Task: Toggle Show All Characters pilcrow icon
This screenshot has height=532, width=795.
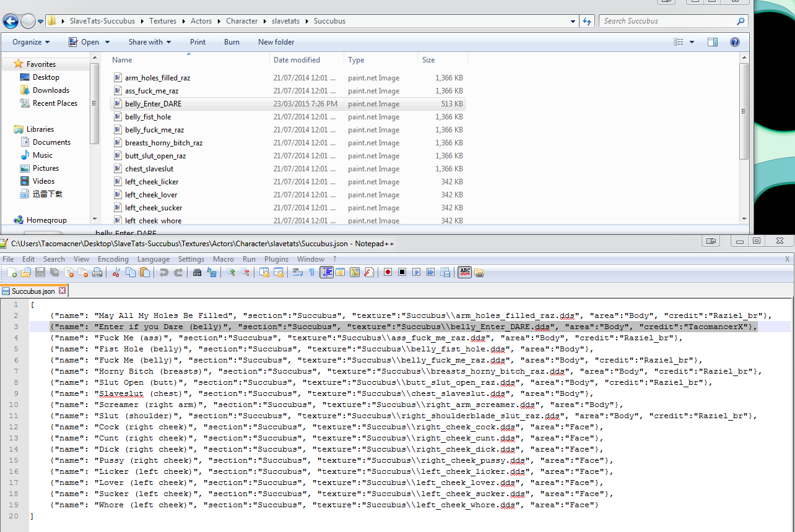Action: click(x=311, y=272)
